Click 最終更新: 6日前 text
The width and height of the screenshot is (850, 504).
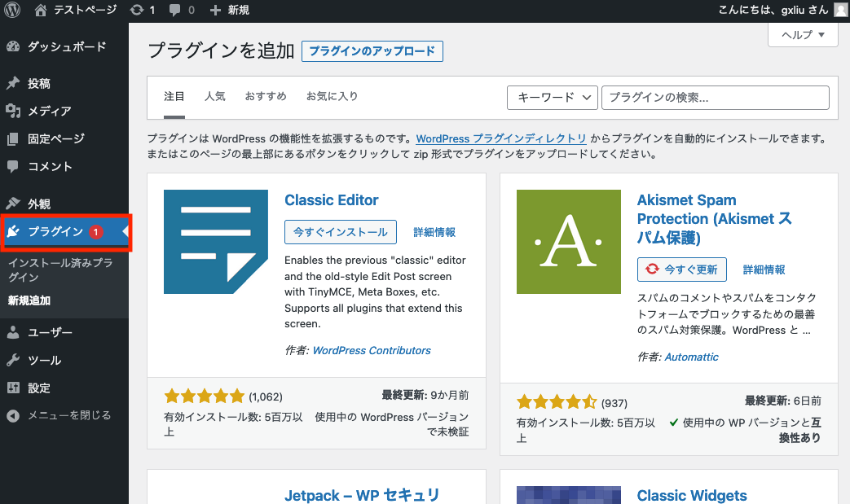(783, 401)
